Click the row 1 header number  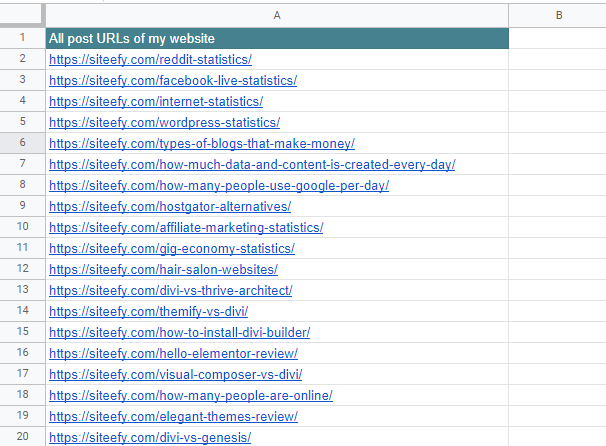[22, 38]
